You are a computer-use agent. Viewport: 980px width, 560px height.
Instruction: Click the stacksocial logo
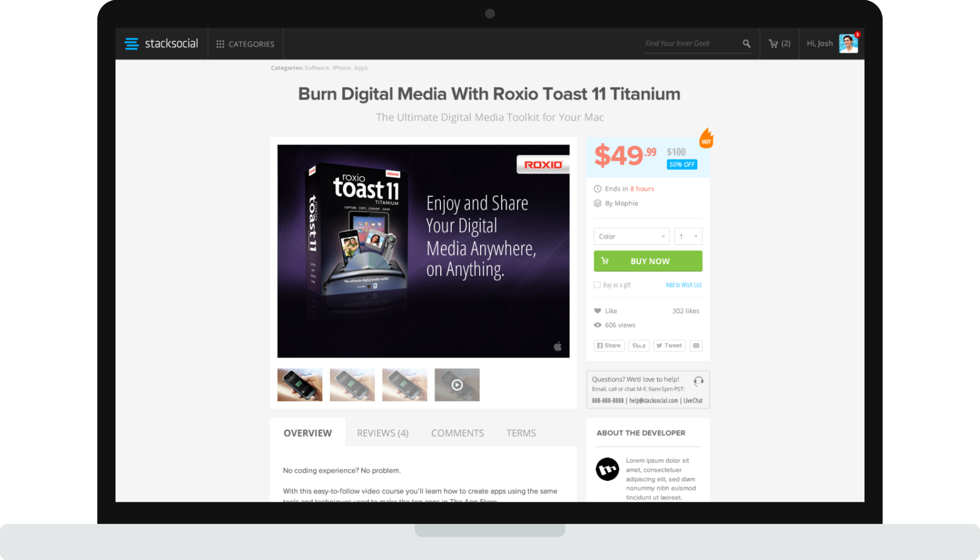click(162, 44)
